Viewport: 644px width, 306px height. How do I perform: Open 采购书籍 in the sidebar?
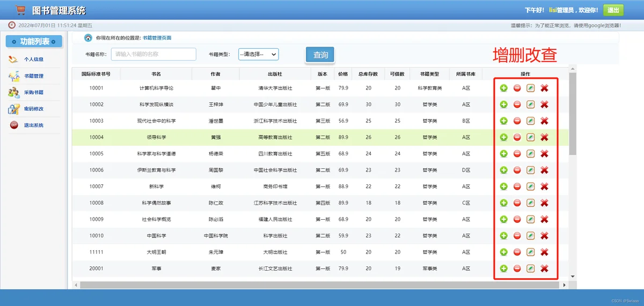click(34, 92)
